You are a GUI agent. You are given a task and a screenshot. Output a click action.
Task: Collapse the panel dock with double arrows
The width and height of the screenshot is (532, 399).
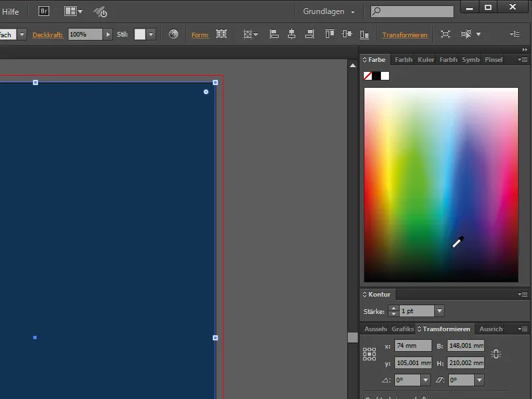pos(525,49)
